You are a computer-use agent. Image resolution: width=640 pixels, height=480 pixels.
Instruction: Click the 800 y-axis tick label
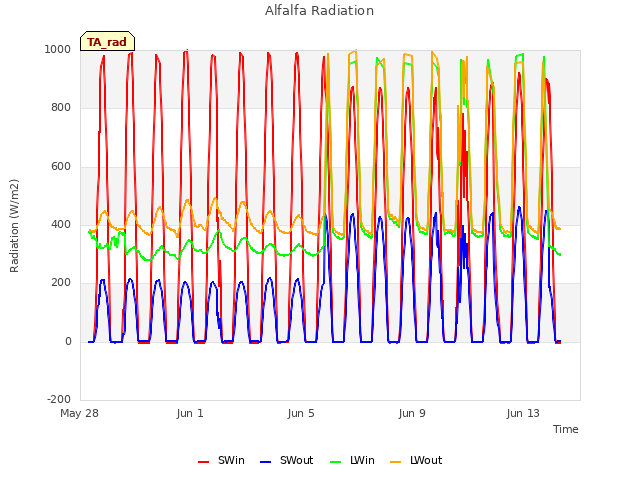[x=61, y=107]
